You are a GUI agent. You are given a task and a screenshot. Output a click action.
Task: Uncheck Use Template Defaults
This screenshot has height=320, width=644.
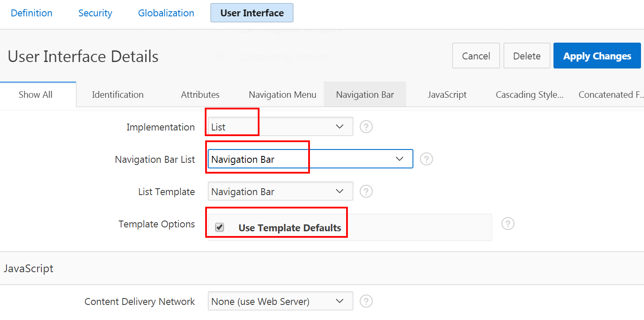pos(219,227)
